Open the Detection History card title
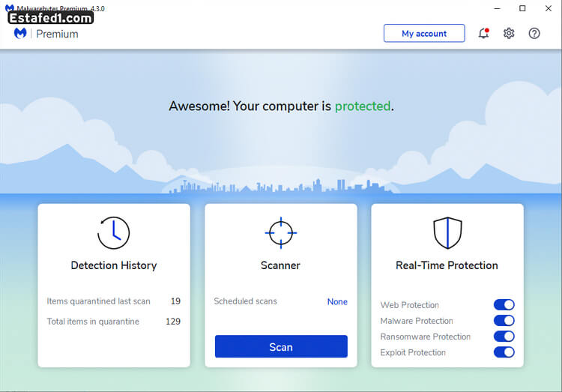Screen dimensions: 562x392 pos(114,265)
